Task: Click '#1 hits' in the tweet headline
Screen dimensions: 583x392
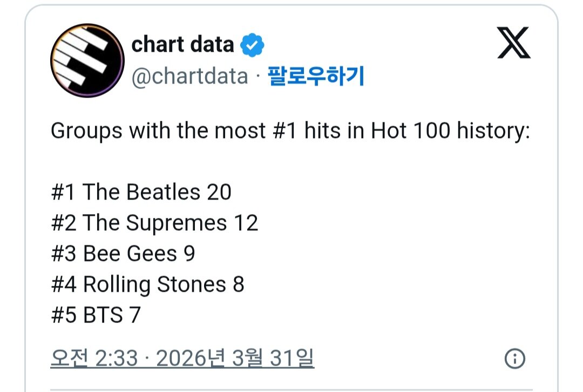Action: [x=302, y=131]
